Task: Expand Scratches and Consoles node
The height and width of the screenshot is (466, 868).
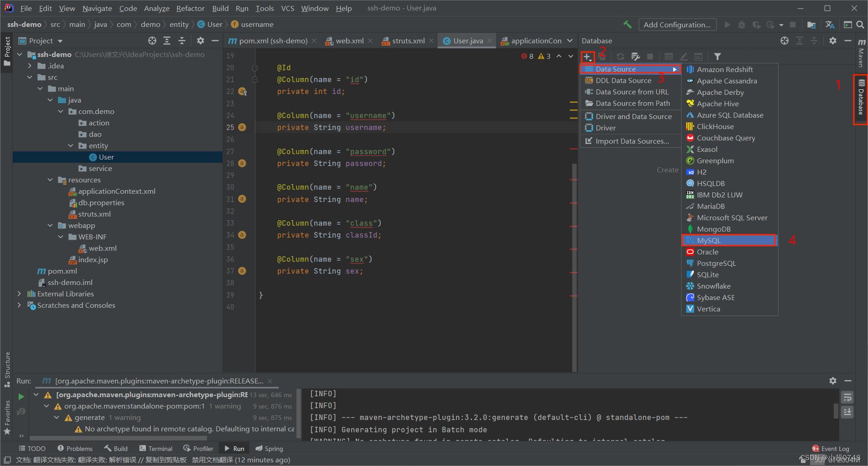Action: pos(19,305)
